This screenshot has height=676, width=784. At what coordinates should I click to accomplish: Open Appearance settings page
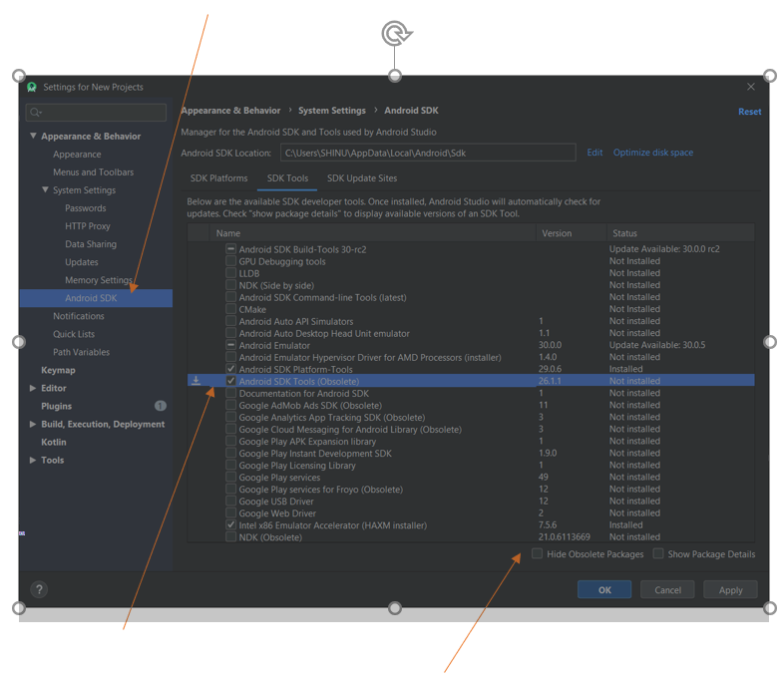click(x=77, y=155)
